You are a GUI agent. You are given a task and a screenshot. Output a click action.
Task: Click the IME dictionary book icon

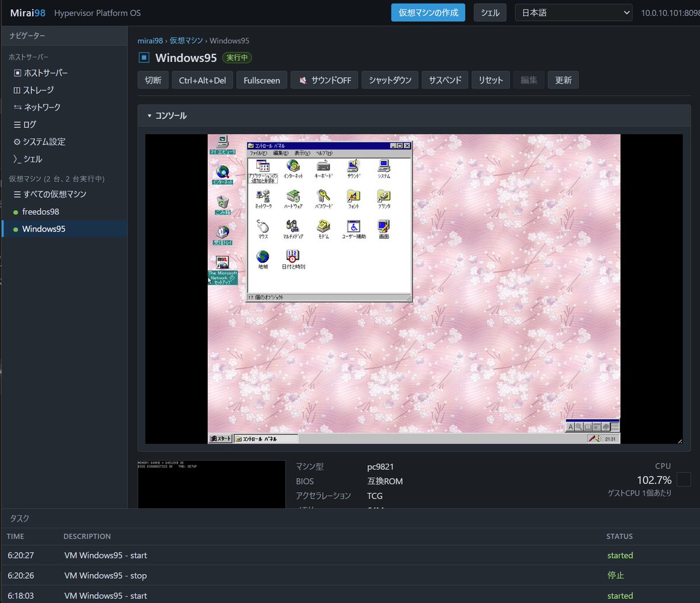click(x=589, y=427)
